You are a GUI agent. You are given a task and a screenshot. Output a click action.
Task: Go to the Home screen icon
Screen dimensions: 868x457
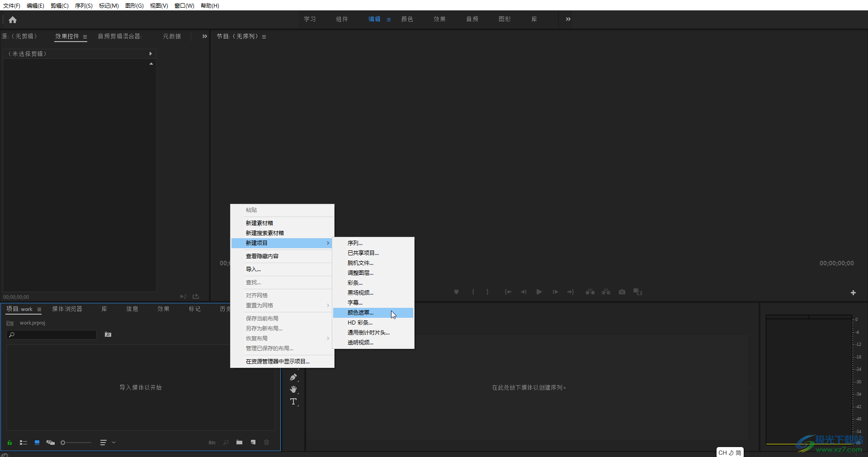tap(13, 19)
